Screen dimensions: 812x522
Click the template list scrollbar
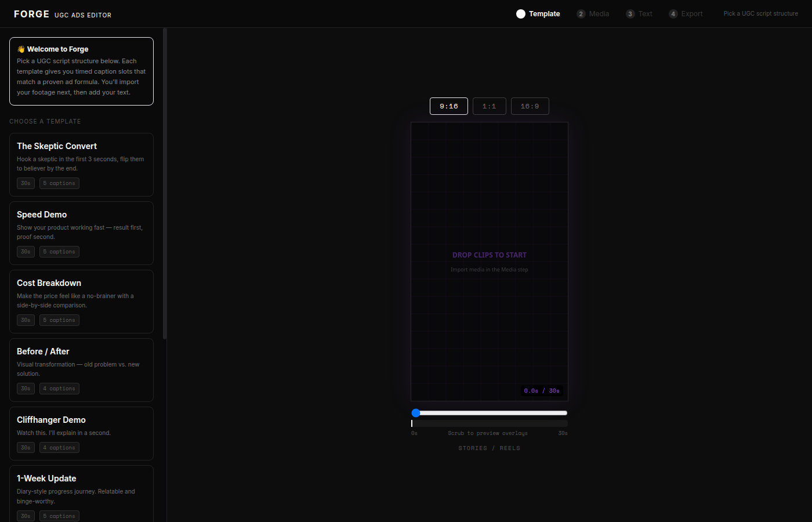click(165, 183)
